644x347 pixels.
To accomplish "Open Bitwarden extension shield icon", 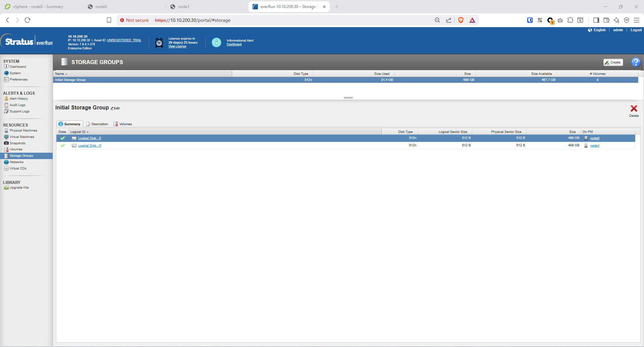I will tap(530, 20).
